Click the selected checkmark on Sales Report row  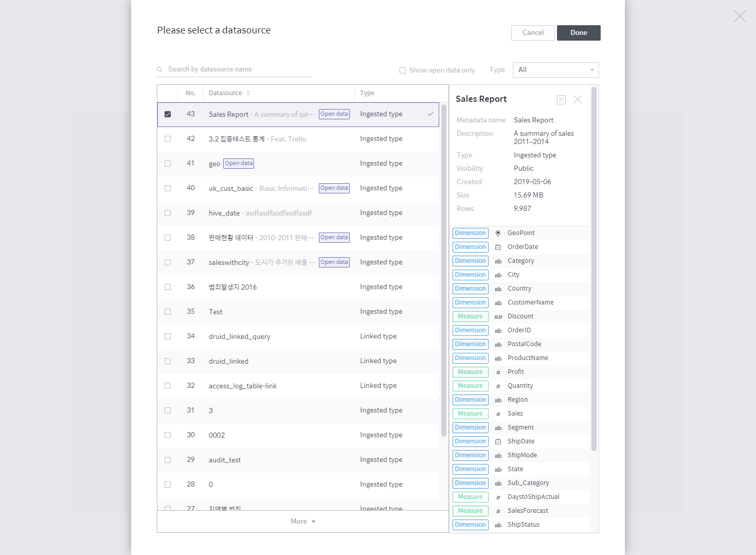coord(430,114)
